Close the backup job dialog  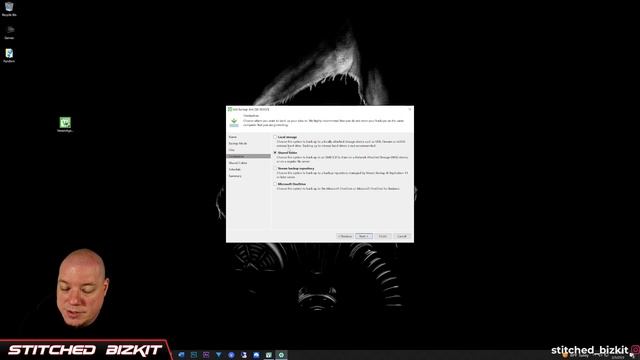[x=410, y=109]
